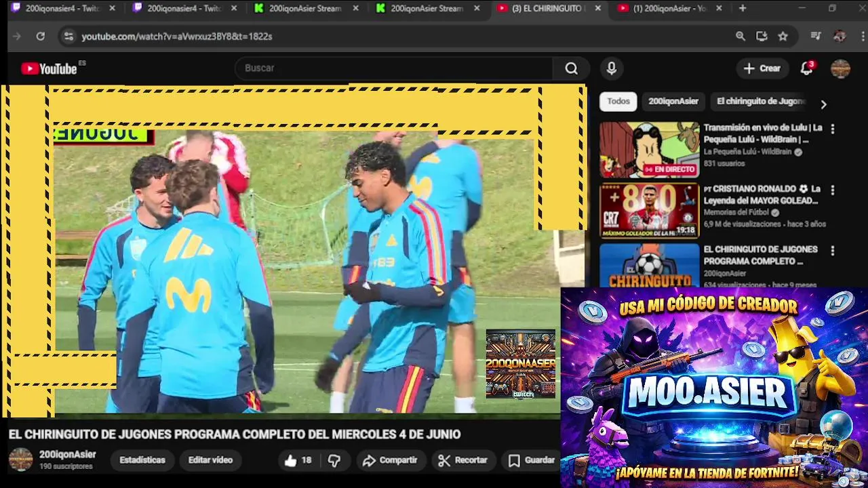Open 'CRISTIANO RONALDO La Leyenda' video title
Viewport: 868px width, 488px height.
click(762, 195)
